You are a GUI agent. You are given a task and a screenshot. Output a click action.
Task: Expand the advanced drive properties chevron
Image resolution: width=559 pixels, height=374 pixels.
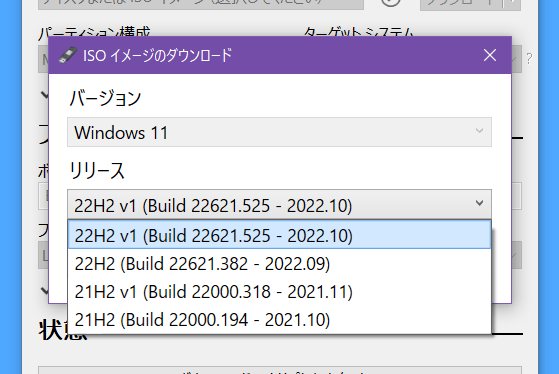click(45, 95)
